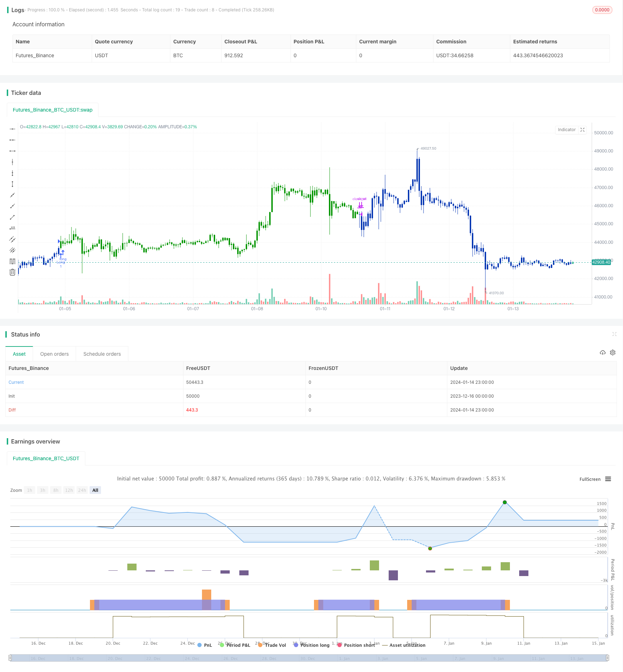The width and height of the screenshot is (623, 672).
Task: Switch to the Open orders tab
Action: click(x=54, y=354)
